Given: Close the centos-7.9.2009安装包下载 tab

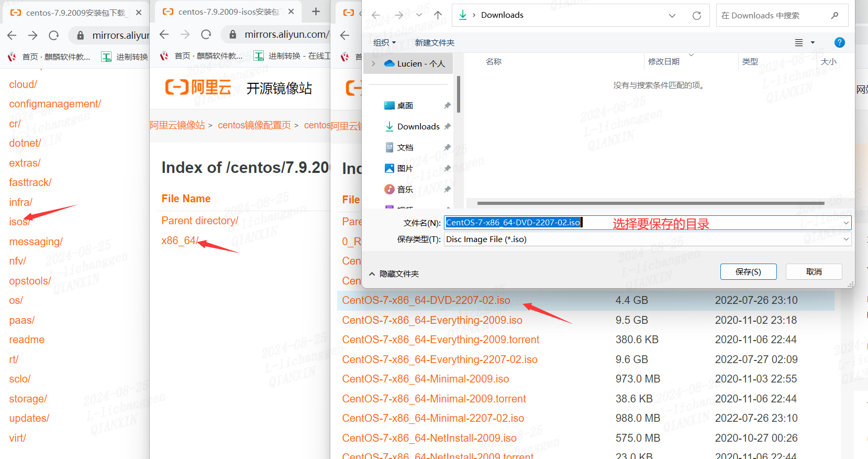Looking at the screenshot, I should (x=138, y=12).
